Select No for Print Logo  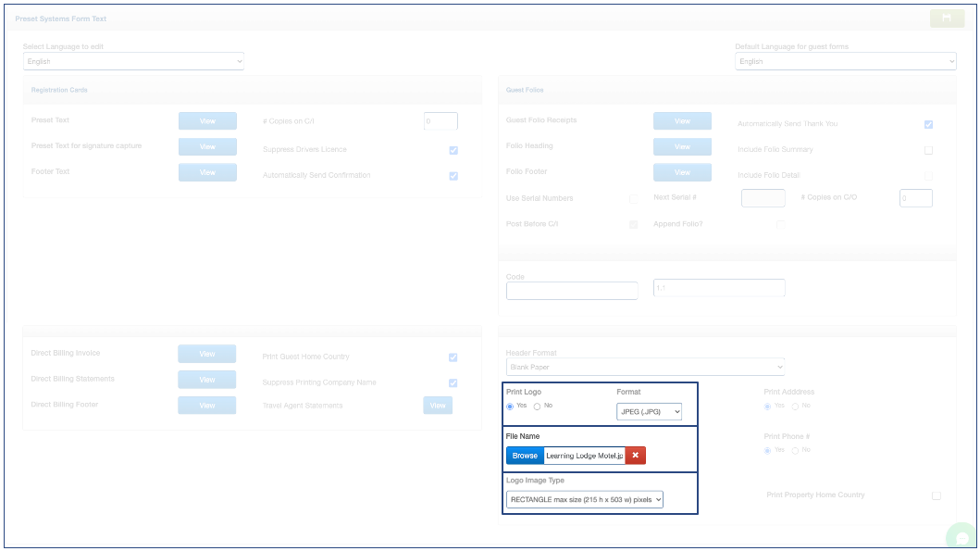(x=537, y=407)
